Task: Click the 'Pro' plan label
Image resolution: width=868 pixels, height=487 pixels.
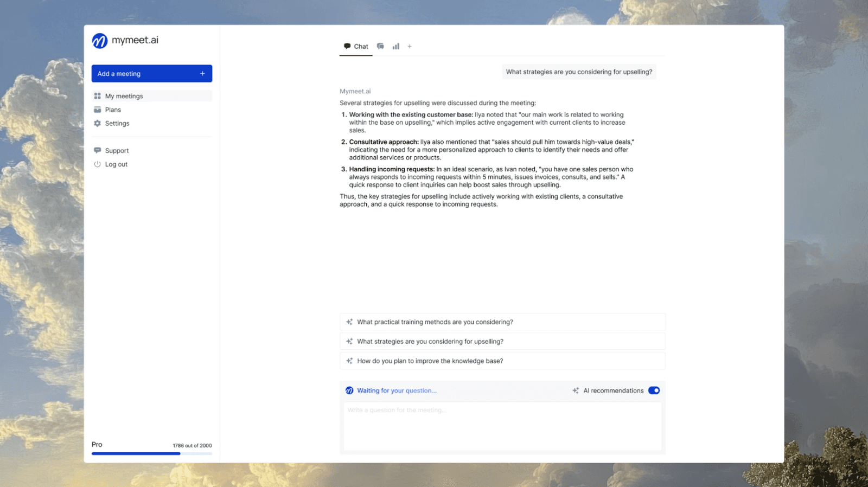Action: click(x=97, y=445)
